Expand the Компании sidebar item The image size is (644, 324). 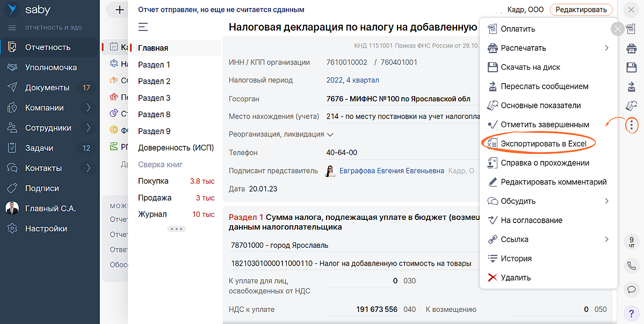click(88, 108)
